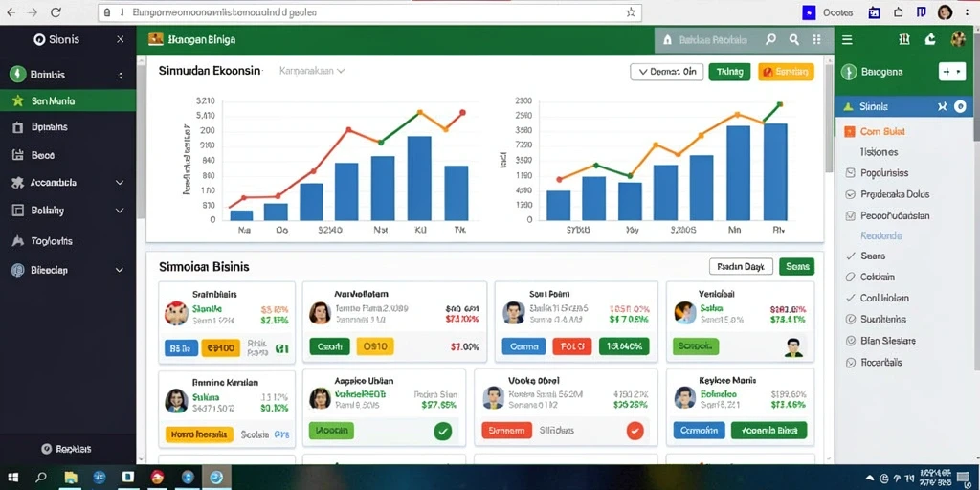Click the green Tkinag button
The width and height of the screenshot is (980, 490).
tap(729, 72)
